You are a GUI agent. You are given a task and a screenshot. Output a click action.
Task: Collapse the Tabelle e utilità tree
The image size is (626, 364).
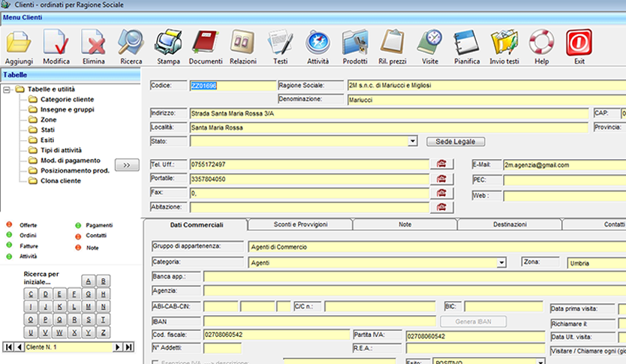coord(7,89)
